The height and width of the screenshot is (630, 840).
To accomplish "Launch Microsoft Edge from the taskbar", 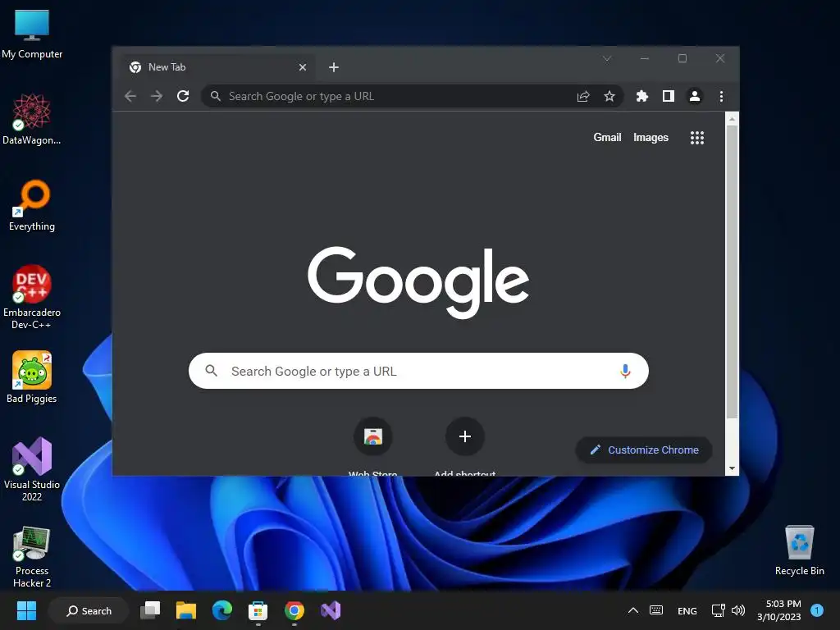I will pos(221,610).
